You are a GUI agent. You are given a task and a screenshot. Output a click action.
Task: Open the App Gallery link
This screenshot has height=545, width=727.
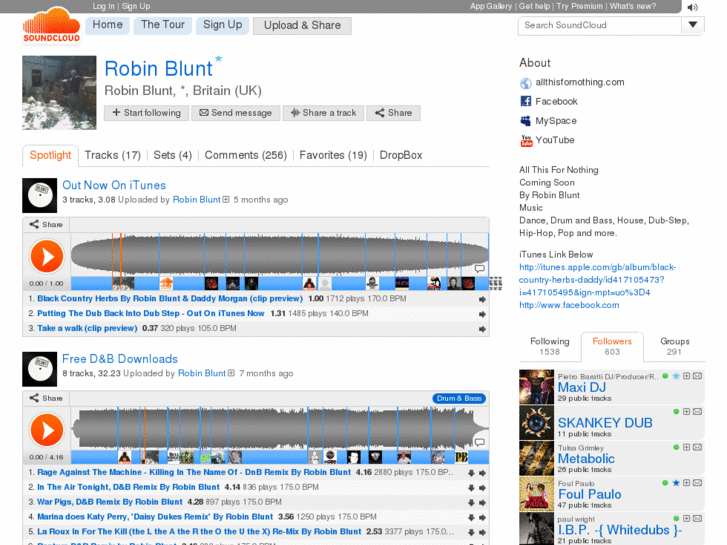[x=491, y=6]
